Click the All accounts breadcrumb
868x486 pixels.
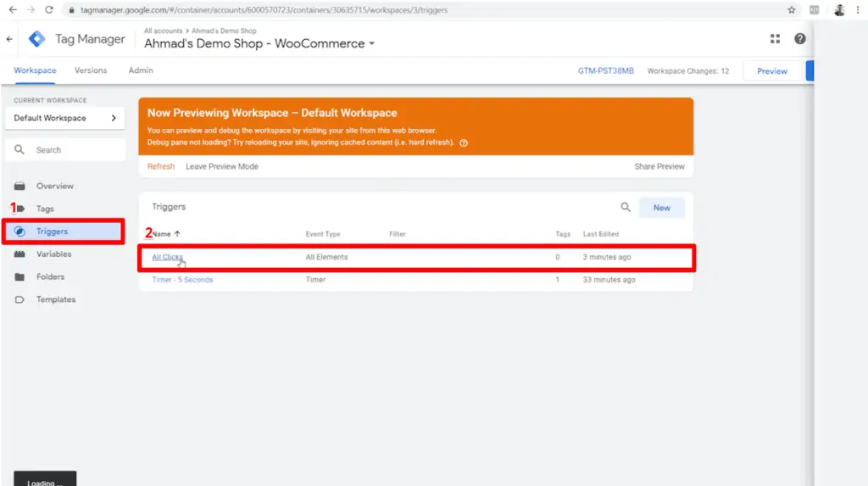pos(163,31)
